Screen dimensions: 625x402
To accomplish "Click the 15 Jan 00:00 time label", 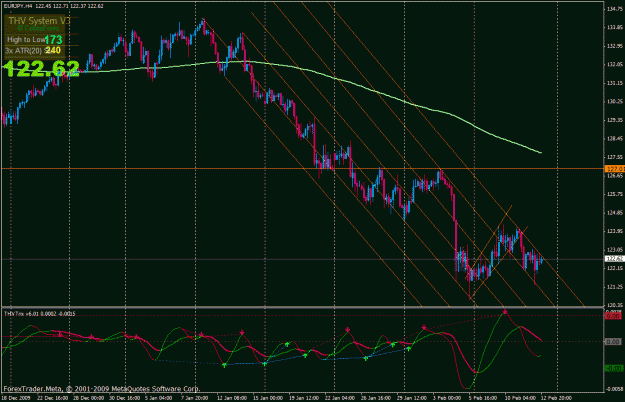I will click(268, 398).
